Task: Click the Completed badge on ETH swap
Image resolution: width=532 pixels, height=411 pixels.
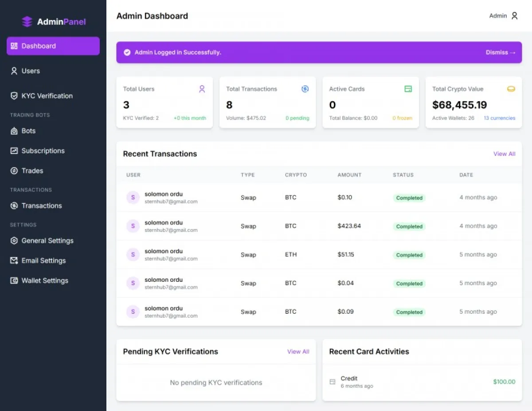Action: click(409, 255)
